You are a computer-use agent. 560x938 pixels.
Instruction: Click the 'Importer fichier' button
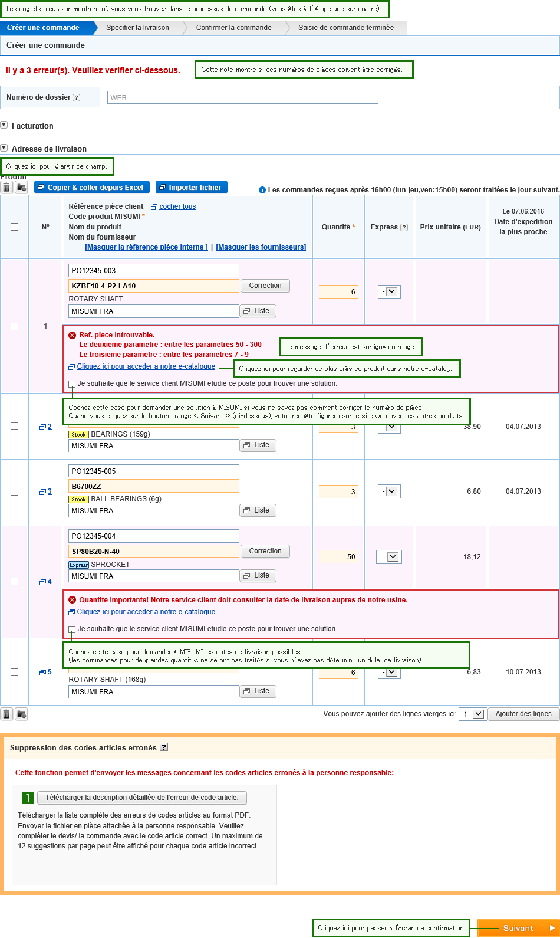coord(192,188)
